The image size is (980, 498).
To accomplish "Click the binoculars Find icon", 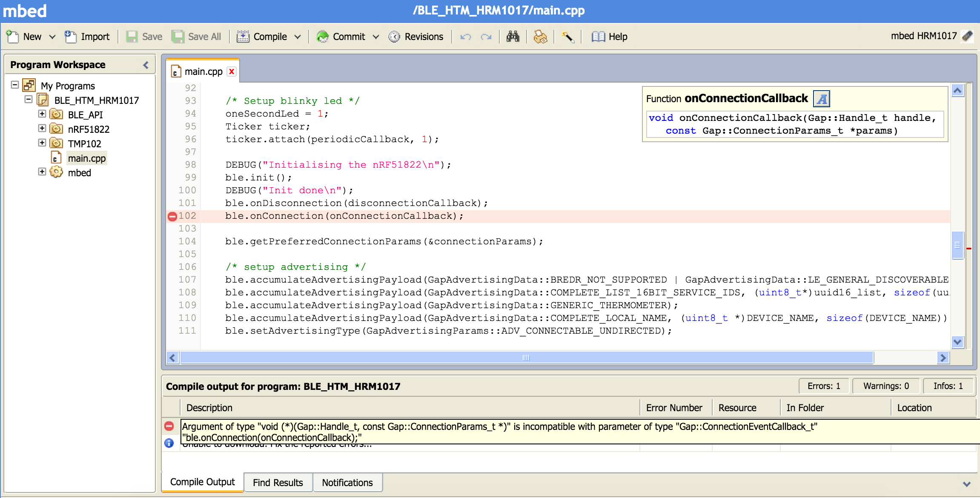I will coord(513,37).
